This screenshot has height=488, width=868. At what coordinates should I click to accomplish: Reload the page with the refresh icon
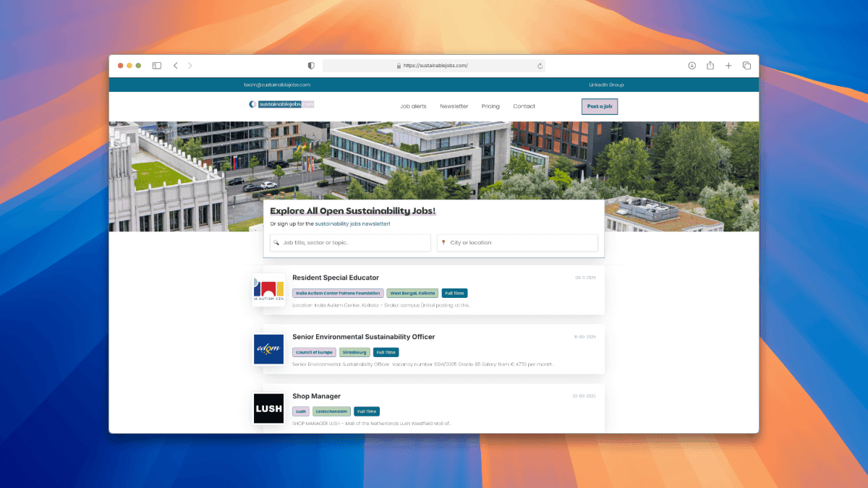pos(540,66)
